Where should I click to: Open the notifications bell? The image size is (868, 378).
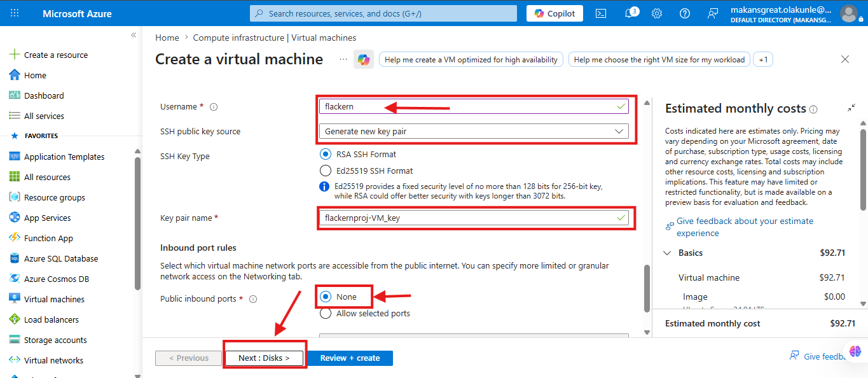coord(630,13)
